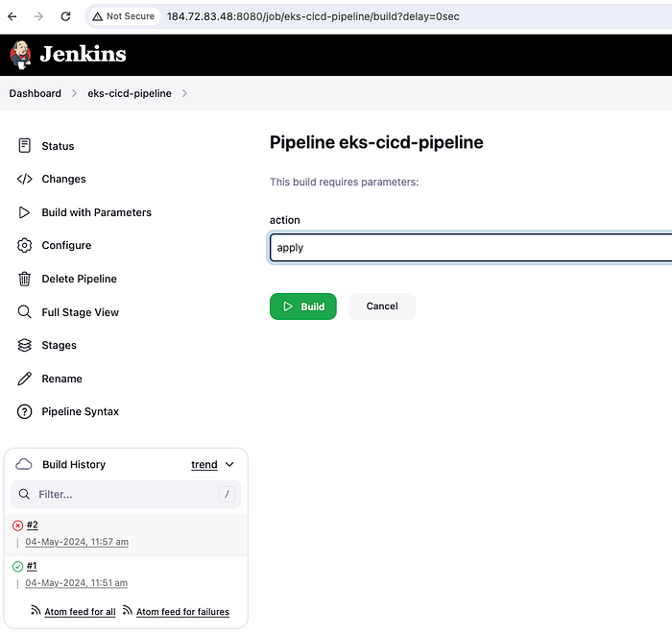Click the Pipeline Syntax question mark icon
672x636 pixels.
24,412
